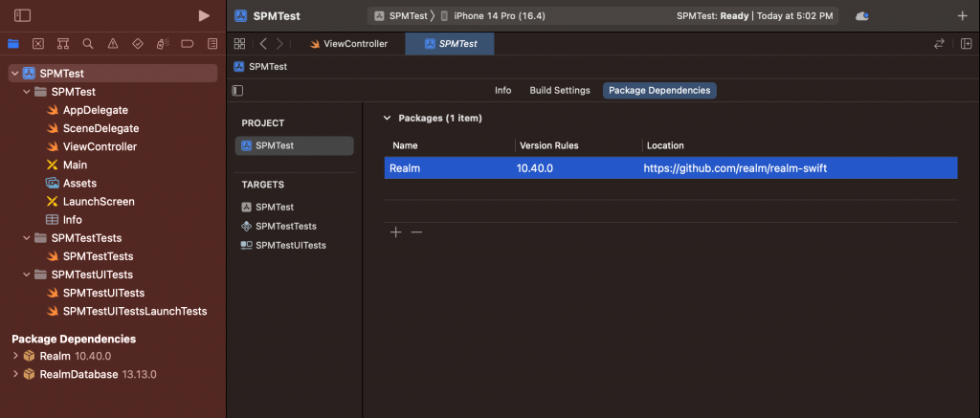Select the SPMTestUITests target
The height and width of the screenshot is (418, 980).
click(290, 245)
